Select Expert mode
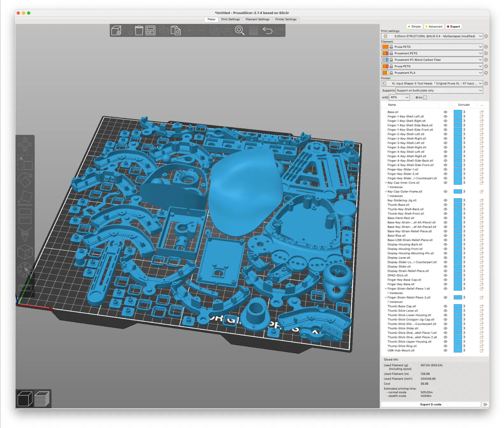Viewport: 504px width, 428px height. (x=453, y=27)
